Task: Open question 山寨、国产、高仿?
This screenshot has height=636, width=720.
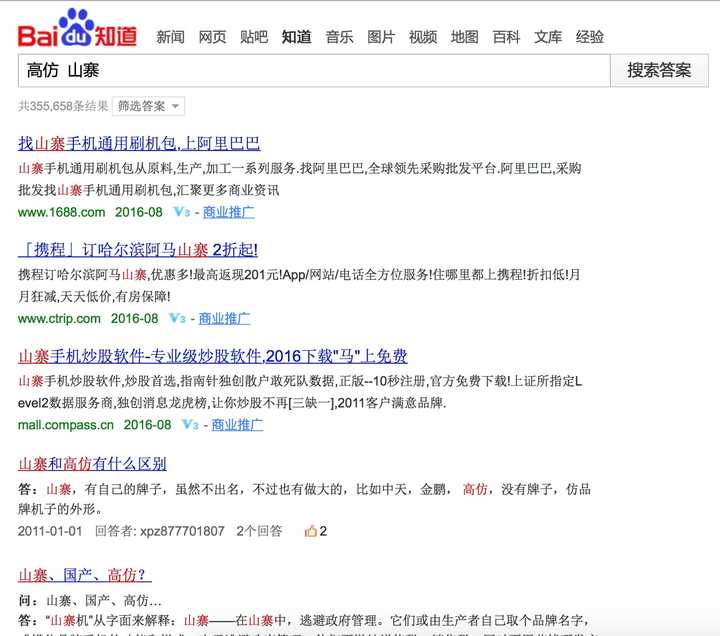Action: click(84, 574)
